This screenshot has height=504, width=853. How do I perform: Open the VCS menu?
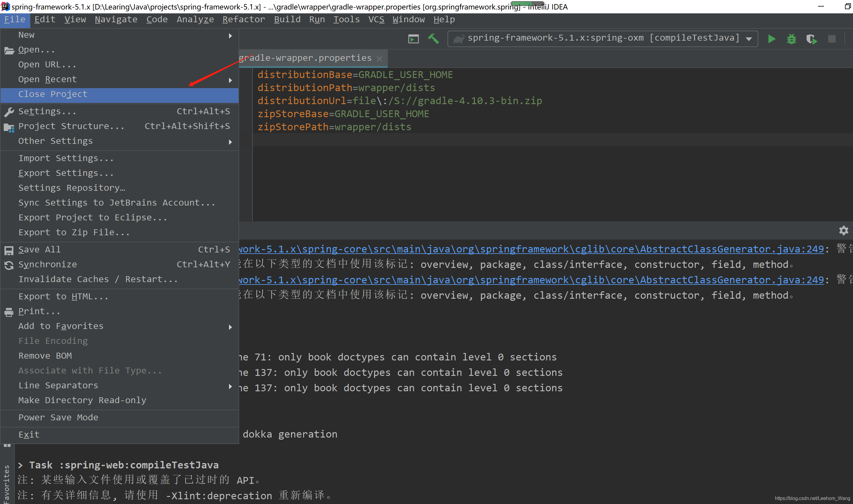click(x=376, y=20)
